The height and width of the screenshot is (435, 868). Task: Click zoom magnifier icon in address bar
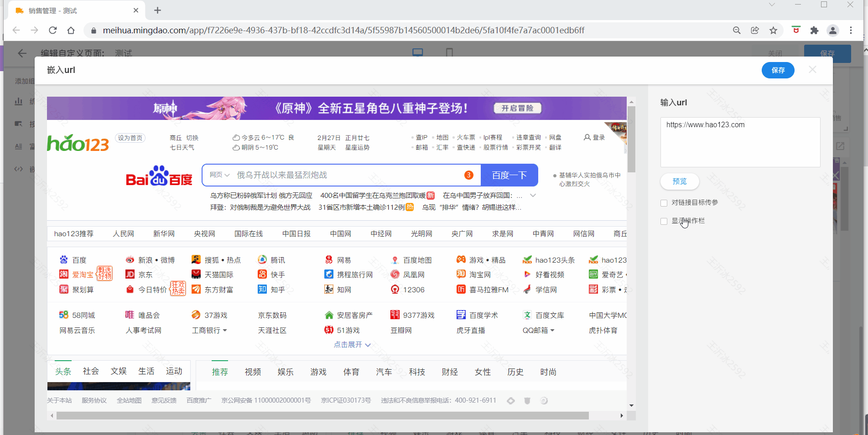pyautogui.click(x=737, y=30)
